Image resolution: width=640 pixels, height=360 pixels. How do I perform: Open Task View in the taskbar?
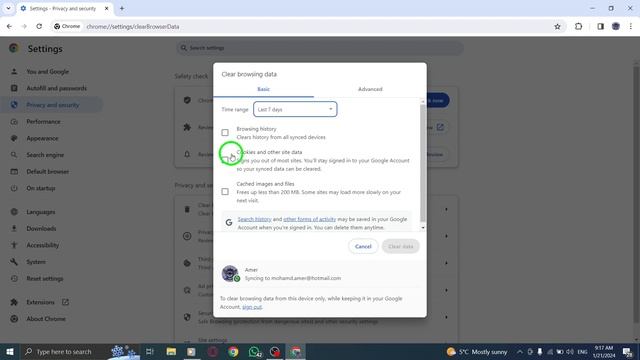150,351
